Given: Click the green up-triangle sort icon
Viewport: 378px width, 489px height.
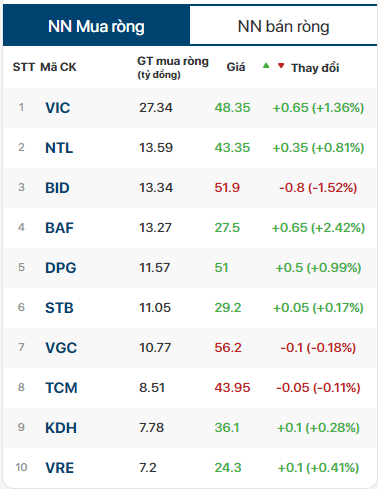Looking at the screenshot, I should (x=266, y=66).
